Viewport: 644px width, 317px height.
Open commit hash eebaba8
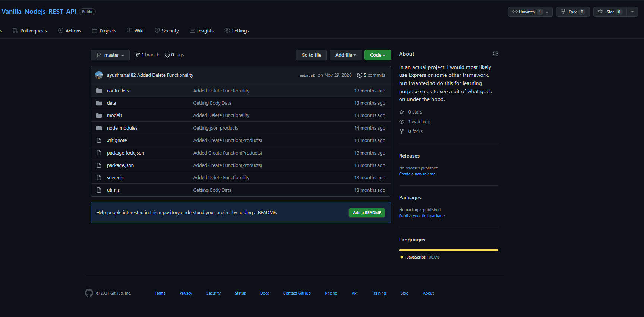(307, 75)
